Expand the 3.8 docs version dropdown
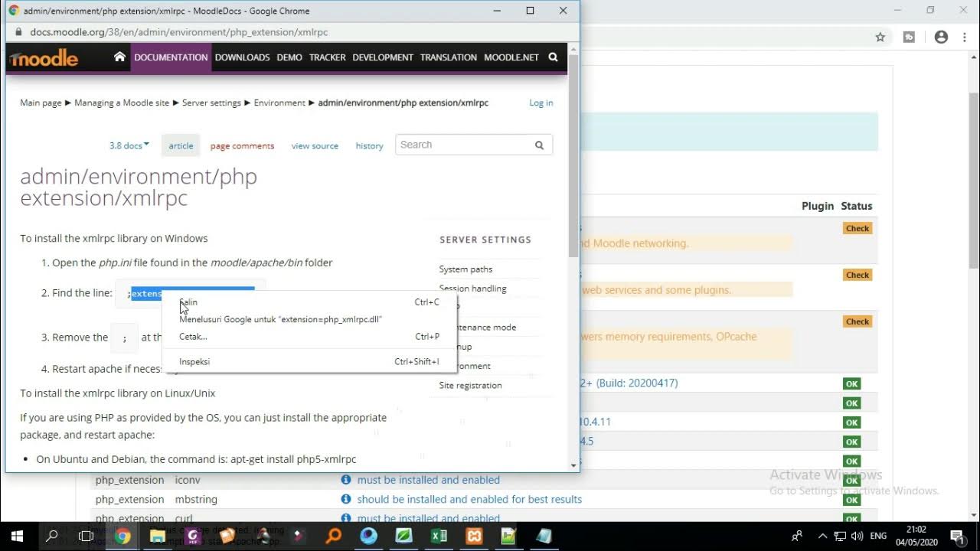This screenshot has width=980, height=551. click(129, 145)
